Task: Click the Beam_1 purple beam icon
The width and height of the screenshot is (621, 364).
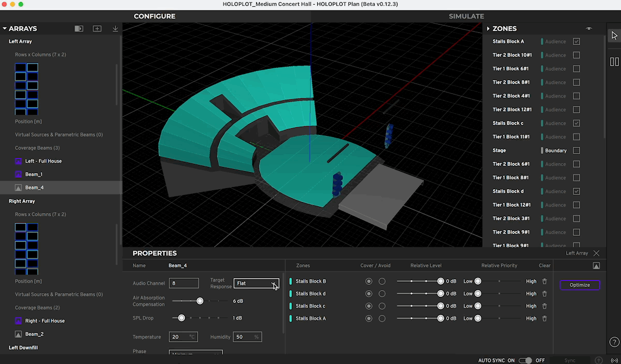Action: click(18, 174)
